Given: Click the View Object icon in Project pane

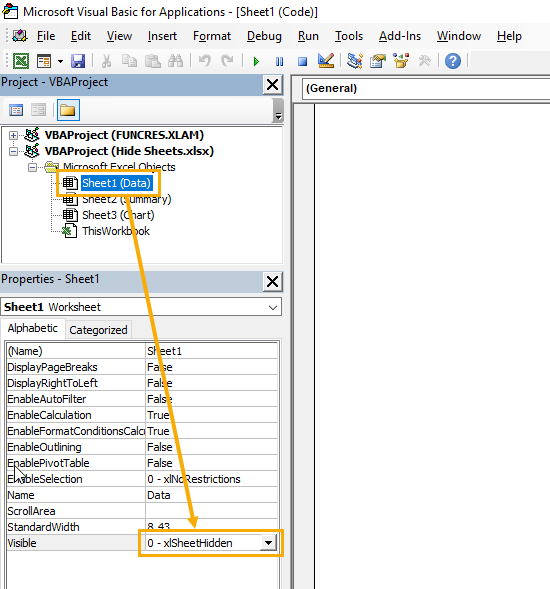Looking at the screenshot, I should (x=38, y=110).
